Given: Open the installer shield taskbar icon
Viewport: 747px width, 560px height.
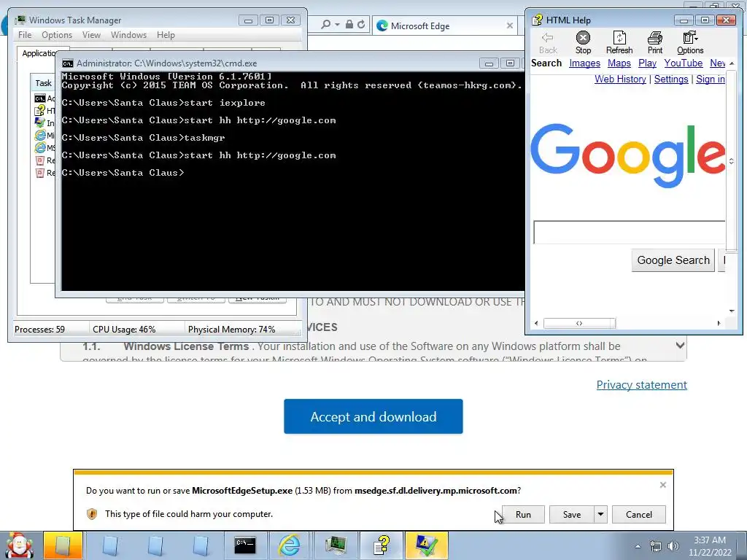Looking at the screenshot, I should pyautogui.click(x=426, y=545).
